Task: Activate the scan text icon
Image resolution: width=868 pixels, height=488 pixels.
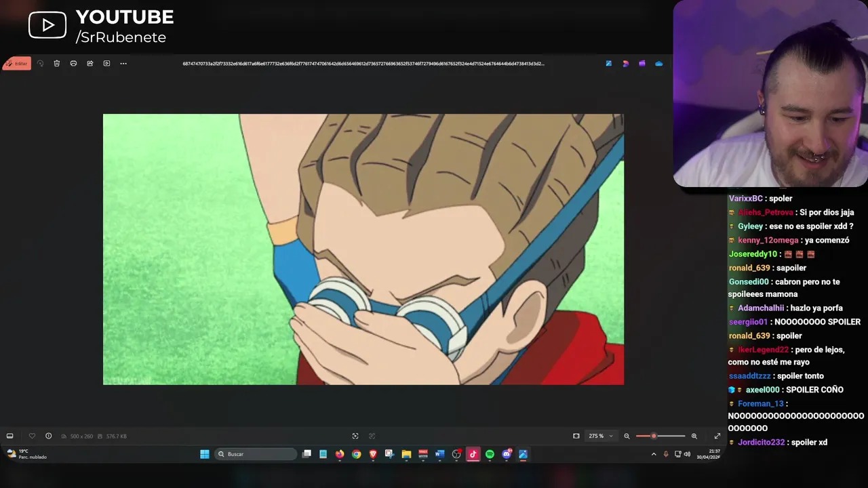Action: 355,436
